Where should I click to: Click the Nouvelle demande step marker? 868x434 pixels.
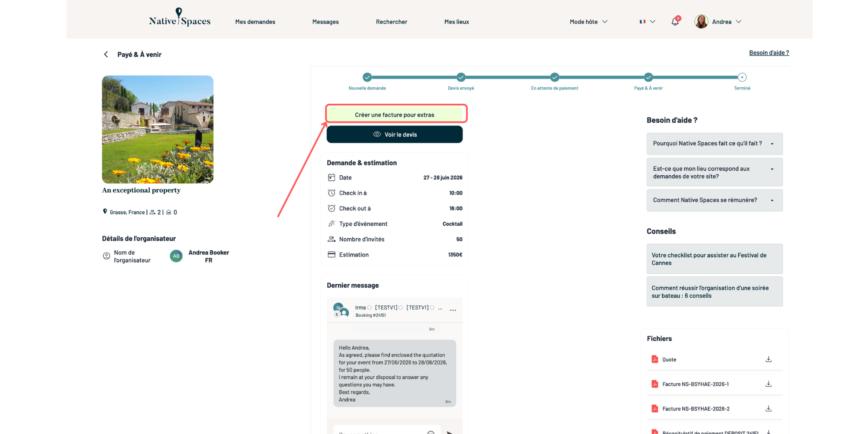[367, 77]
